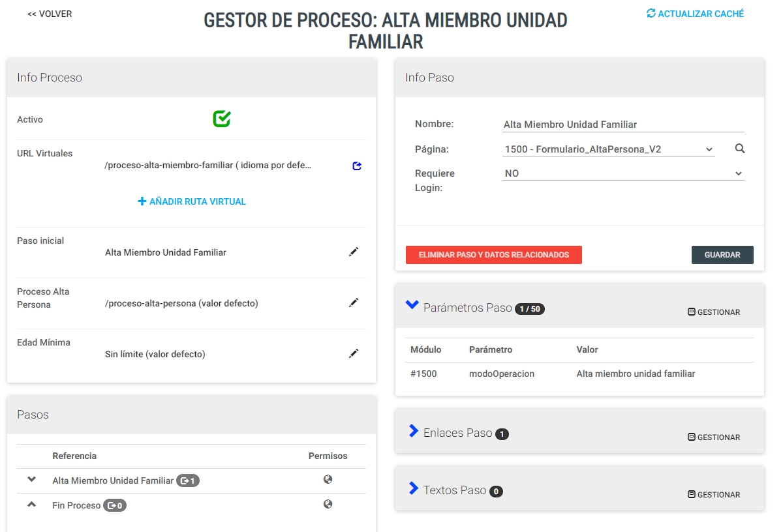Move Alta Miembro Unidad Familiar step down
The image size is (783, 532).
[31, 480]
